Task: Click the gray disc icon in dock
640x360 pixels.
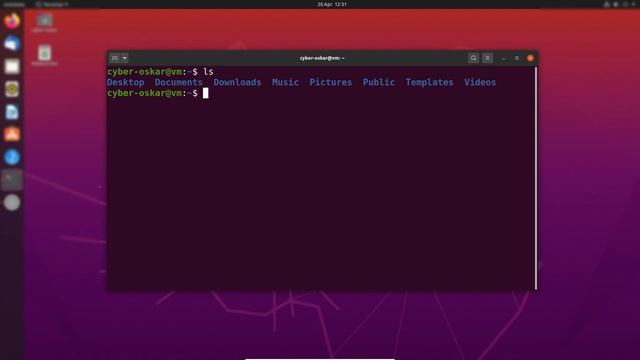Action: [12, 202]
